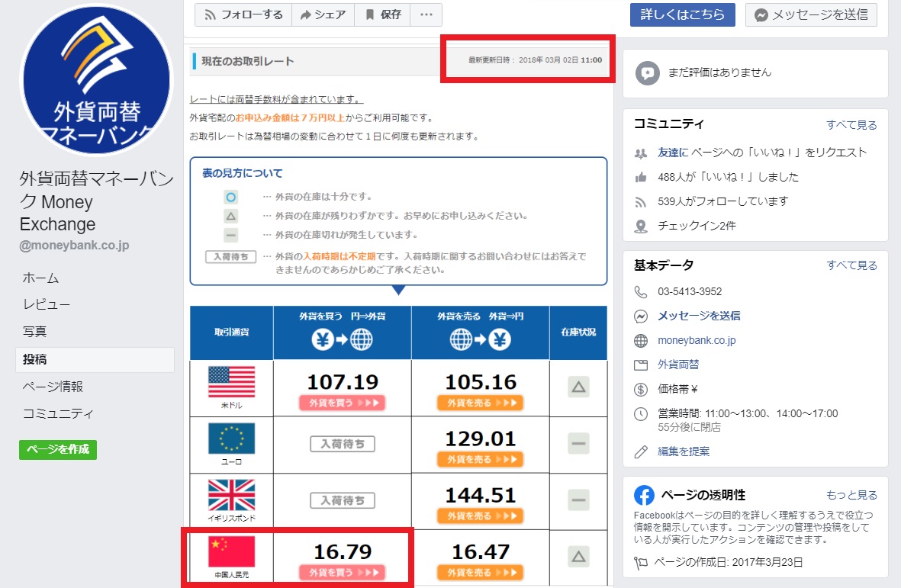Click the flag icon beside ページの作成日
The height and width of the screenshot is (588, 901).
point(641,563)
